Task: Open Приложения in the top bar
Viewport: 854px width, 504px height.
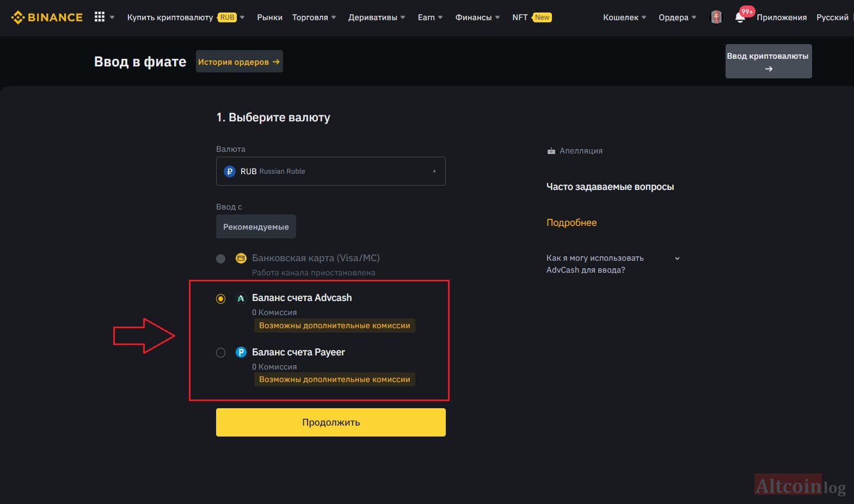Action: (782, 17)
